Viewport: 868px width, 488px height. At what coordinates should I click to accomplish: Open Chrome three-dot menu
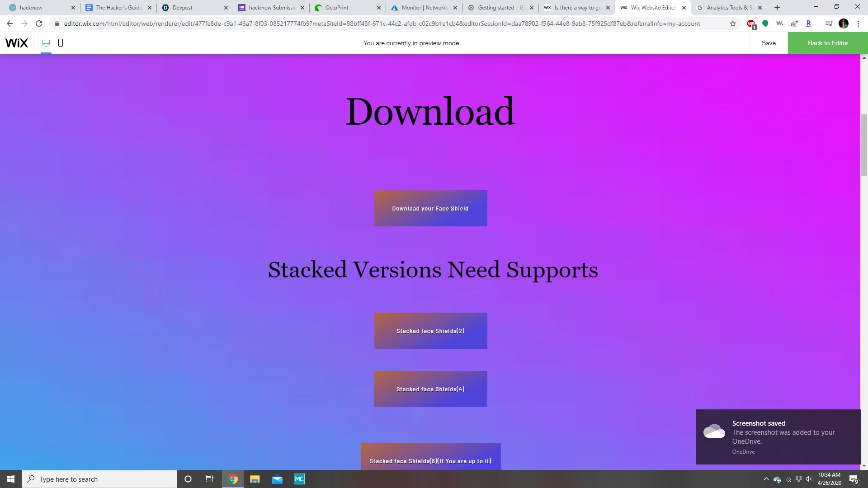858,23
